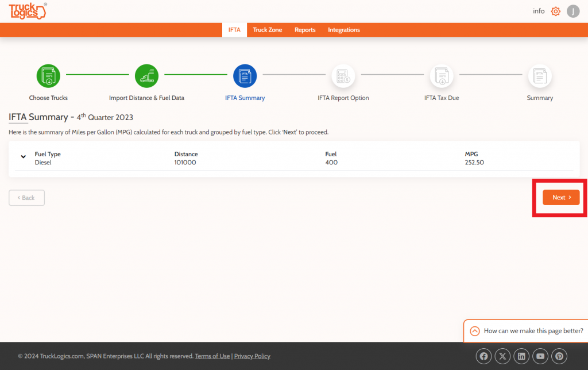Open the Truck Zone tab

268,30
